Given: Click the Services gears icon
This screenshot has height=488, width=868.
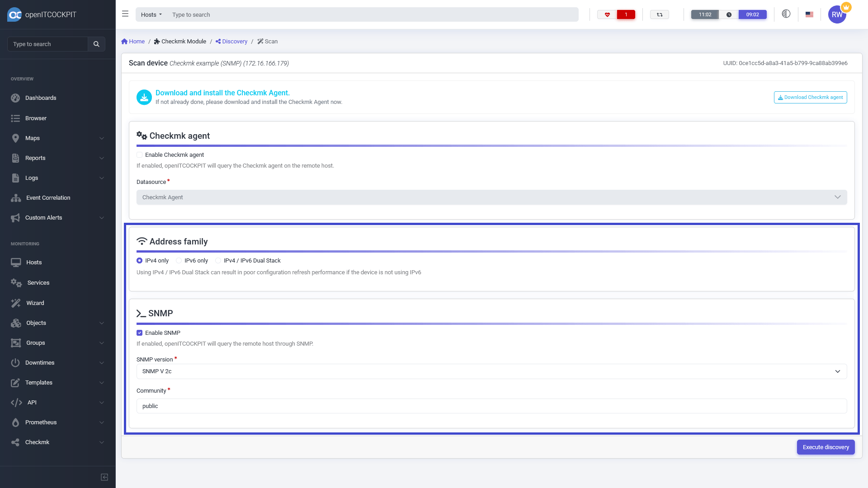Looking at the screenshot, I should (x=16, y=283).
